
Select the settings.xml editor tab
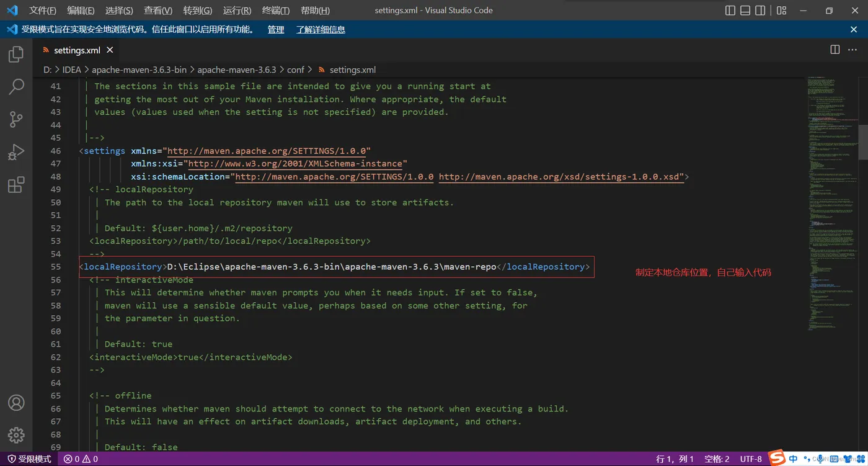point(77,50)
